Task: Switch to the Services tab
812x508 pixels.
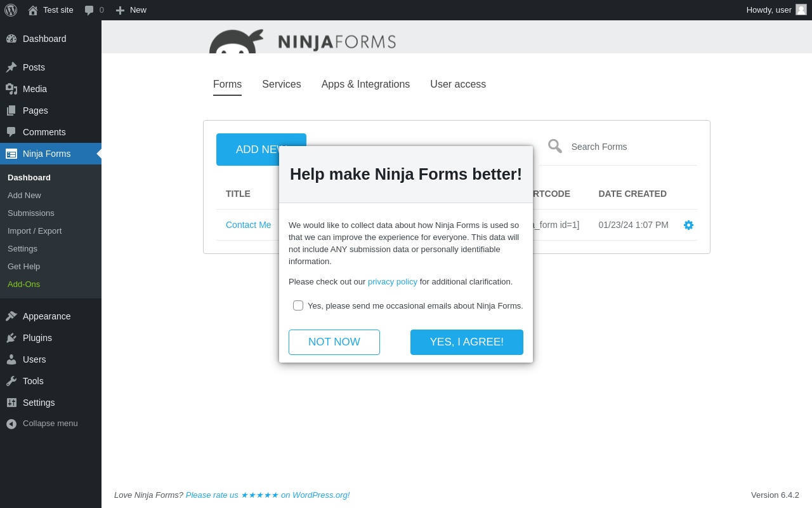Action: click(282, 84)
